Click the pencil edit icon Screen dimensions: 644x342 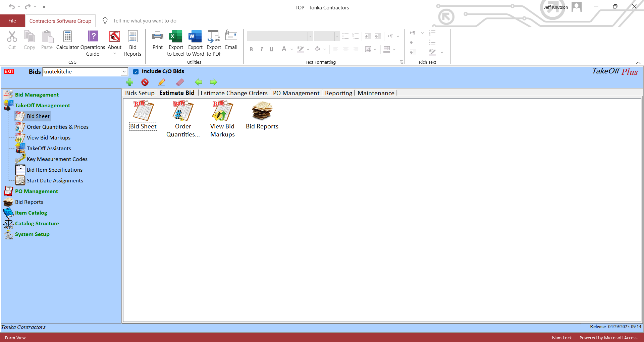162,82
